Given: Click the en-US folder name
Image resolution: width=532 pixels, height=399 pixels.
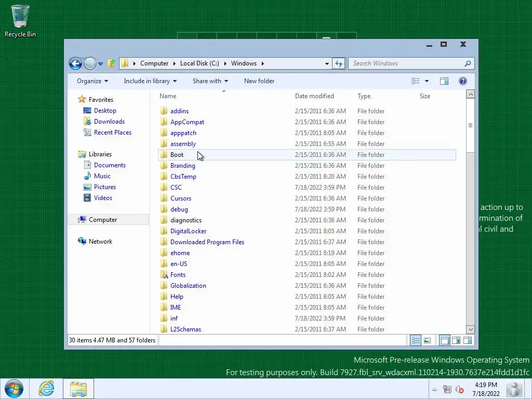Looking at the screenshot, I should click(179, 263).
